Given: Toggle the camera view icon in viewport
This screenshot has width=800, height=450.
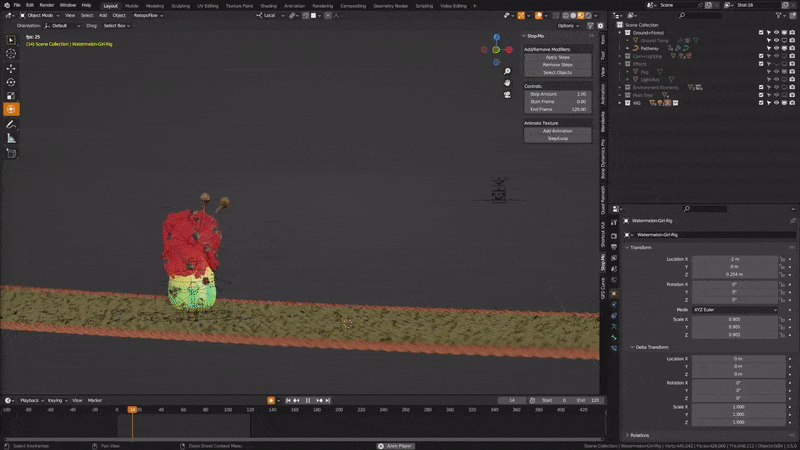Looking at the screenshot, I should [507, 94].
